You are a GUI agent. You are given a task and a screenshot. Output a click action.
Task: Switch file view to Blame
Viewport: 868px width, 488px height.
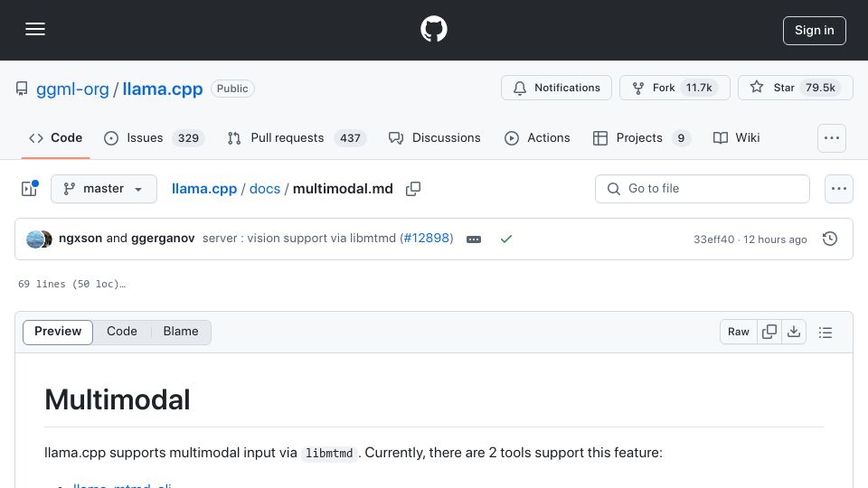(x=181, y=332)
